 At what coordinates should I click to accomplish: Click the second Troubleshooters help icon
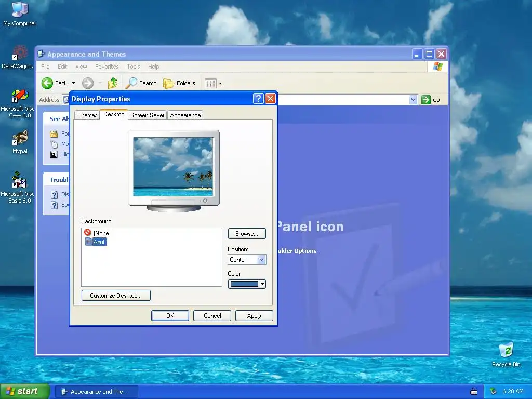(x=54, y=205)
